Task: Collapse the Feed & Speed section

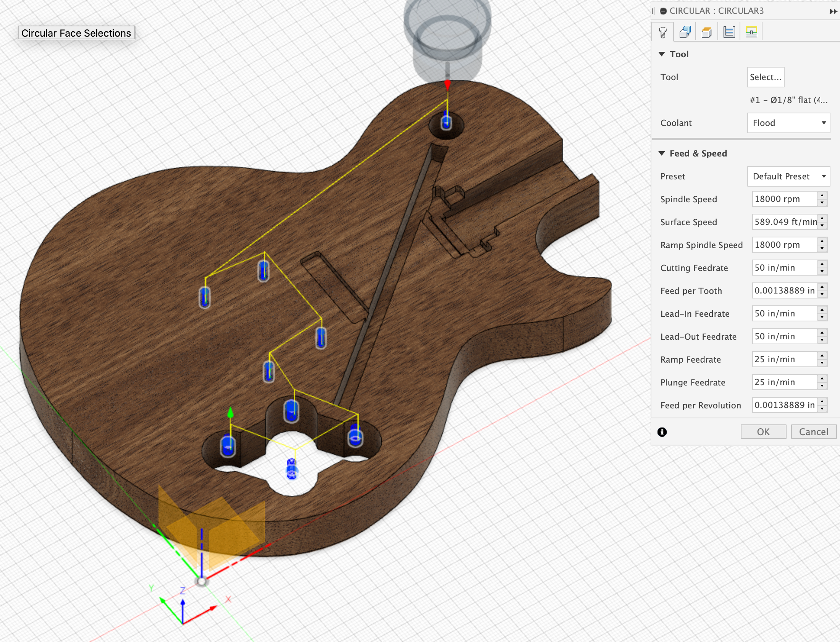Action: (662, 153)
